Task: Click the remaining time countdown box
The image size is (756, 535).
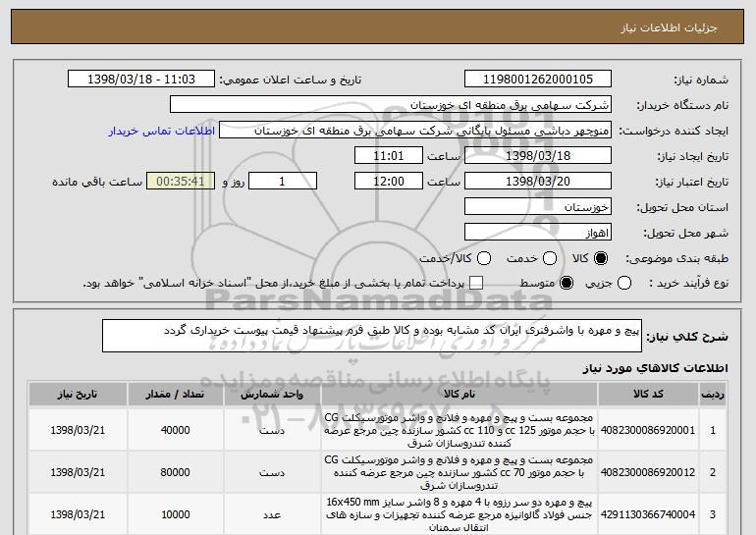Action: coord(179,182)
